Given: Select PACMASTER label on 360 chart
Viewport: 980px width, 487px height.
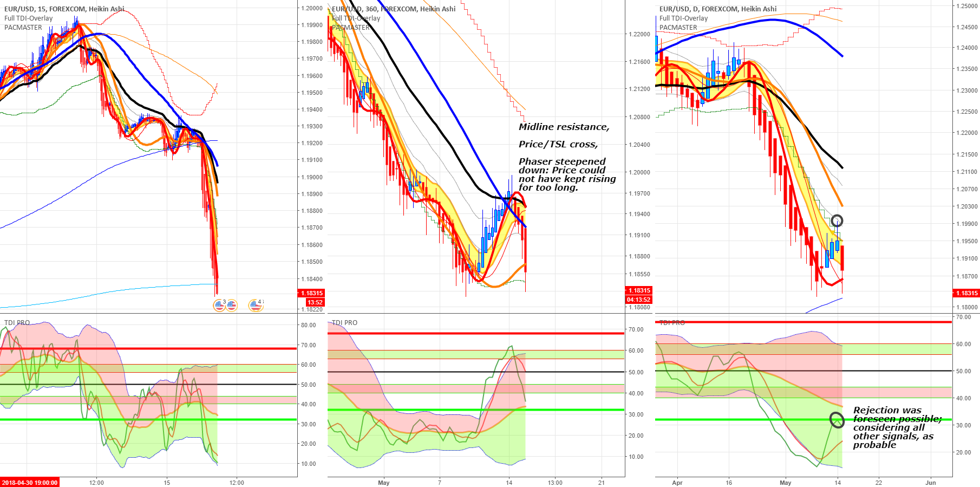Looking at the screenshot, I should point(351,28).
